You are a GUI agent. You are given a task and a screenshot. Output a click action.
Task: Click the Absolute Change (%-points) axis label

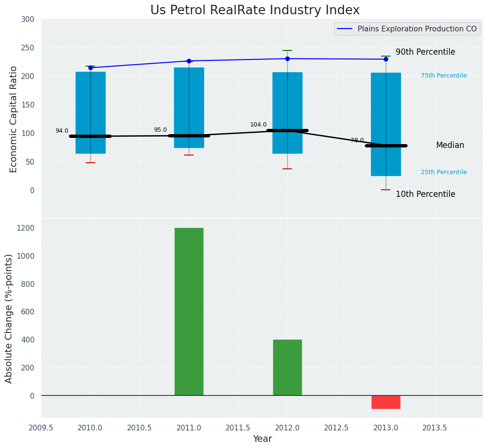pos(9,318)
